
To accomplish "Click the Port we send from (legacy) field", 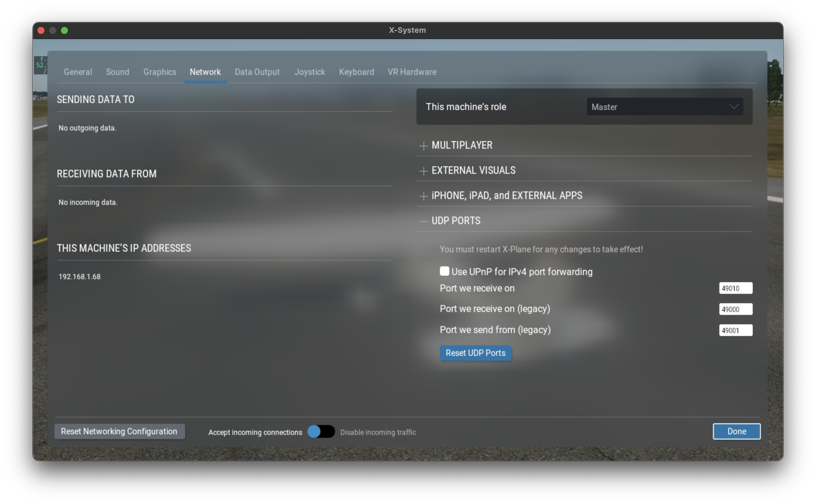I will [x=736, y=330].
